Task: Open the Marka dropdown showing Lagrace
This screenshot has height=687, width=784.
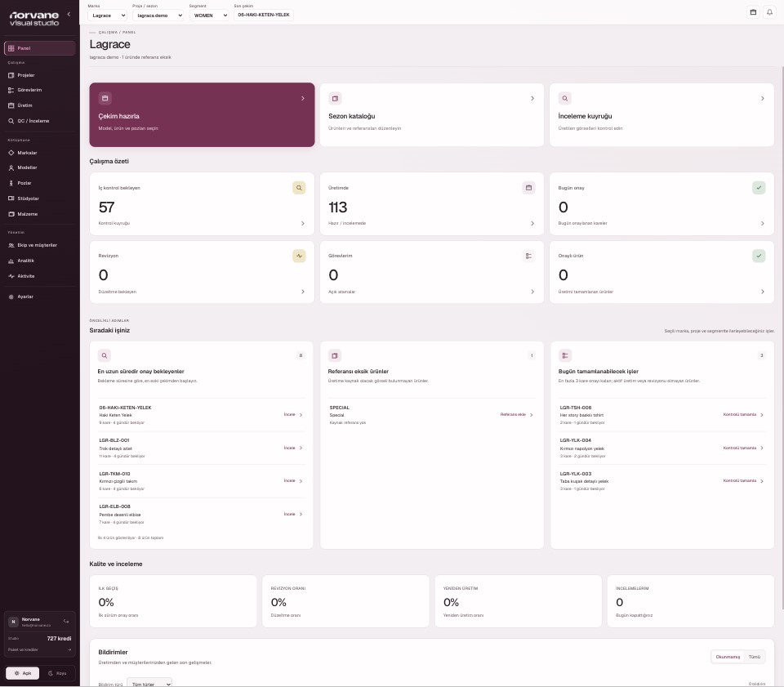Action: (107, 15)
